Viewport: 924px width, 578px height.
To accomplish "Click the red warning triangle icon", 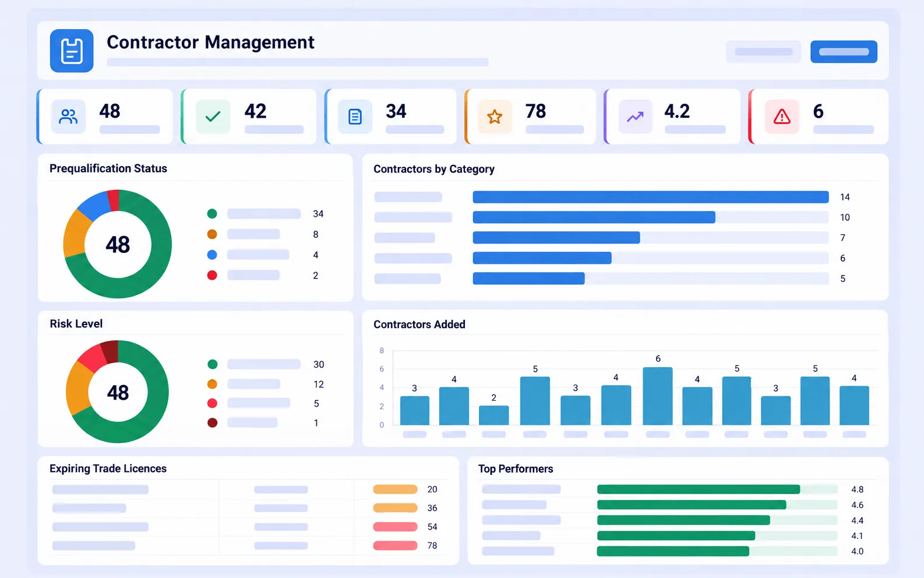I will (x=782, y=117).
